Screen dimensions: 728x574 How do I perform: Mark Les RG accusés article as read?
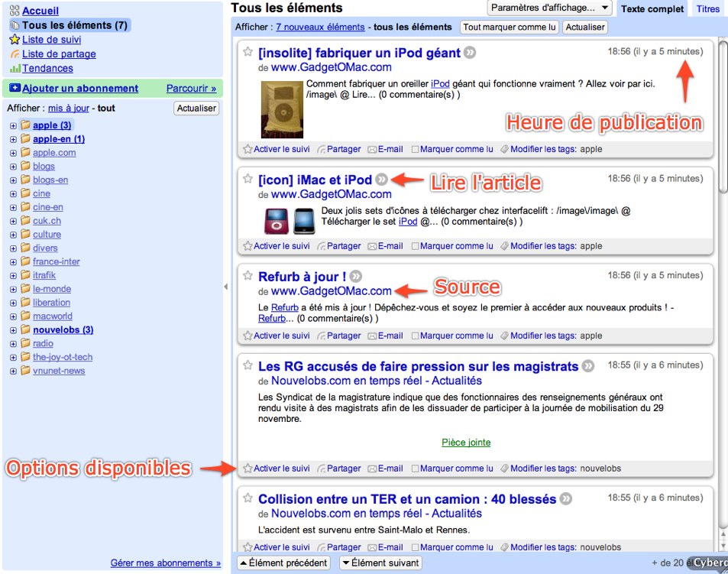(x=452, y=469)
